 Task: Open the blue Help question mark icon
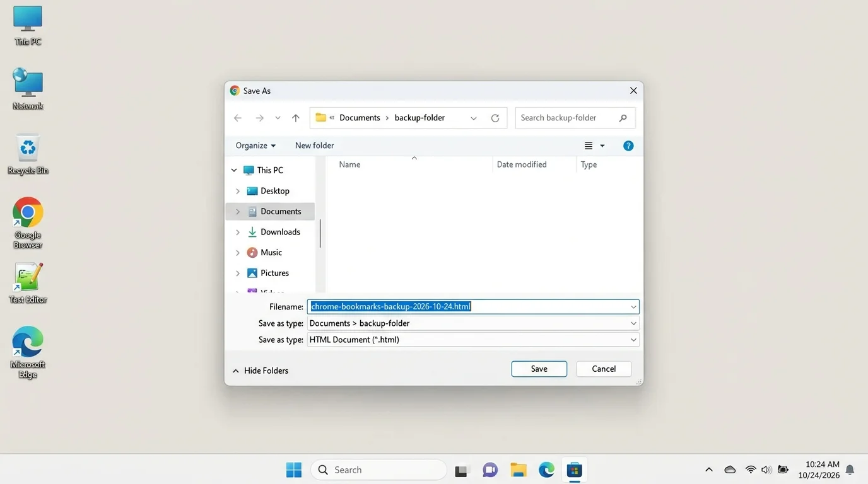pos(628,146)
